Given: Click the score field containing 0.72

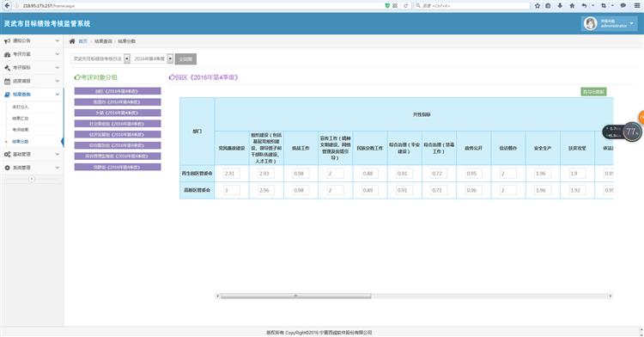Looking at the screenshot, I should pos(439,174).
